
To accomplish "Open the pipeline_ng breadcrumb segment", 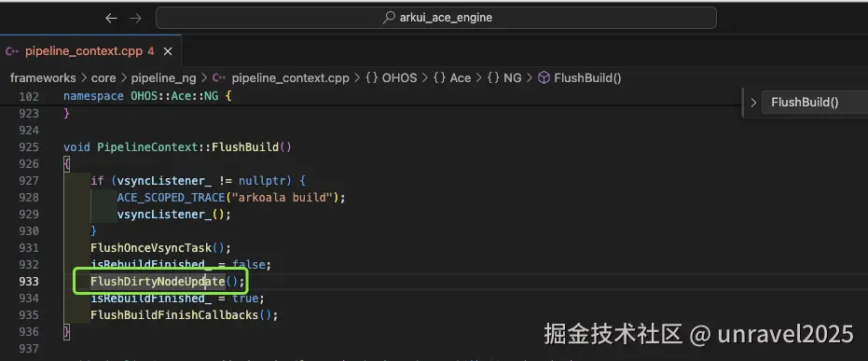I will click(163, 78).
